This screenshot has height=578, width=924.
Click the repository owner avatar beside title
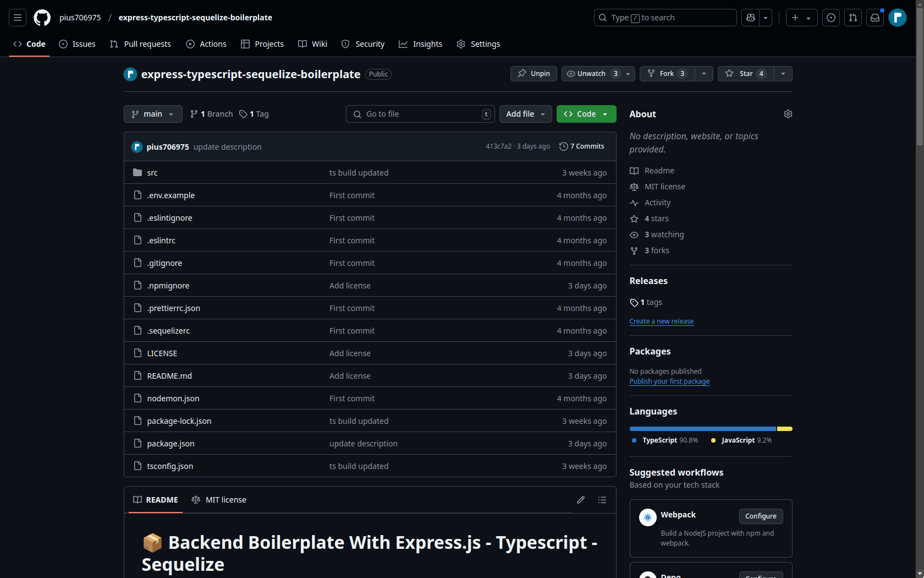point(130,74)
